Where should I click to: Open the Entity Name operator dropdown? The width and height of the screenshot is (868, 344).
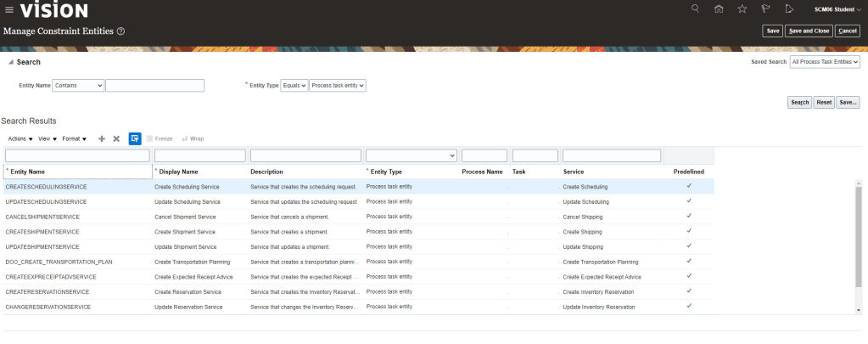[78, 86]
